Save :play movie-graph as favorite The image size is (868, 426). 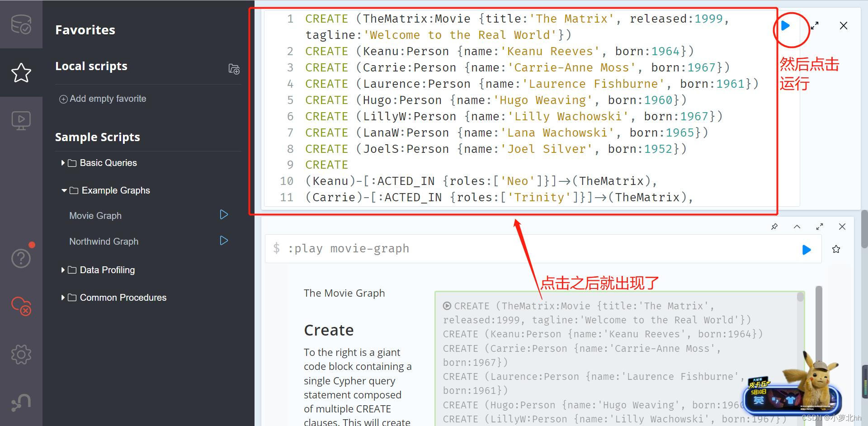[836, 249]
